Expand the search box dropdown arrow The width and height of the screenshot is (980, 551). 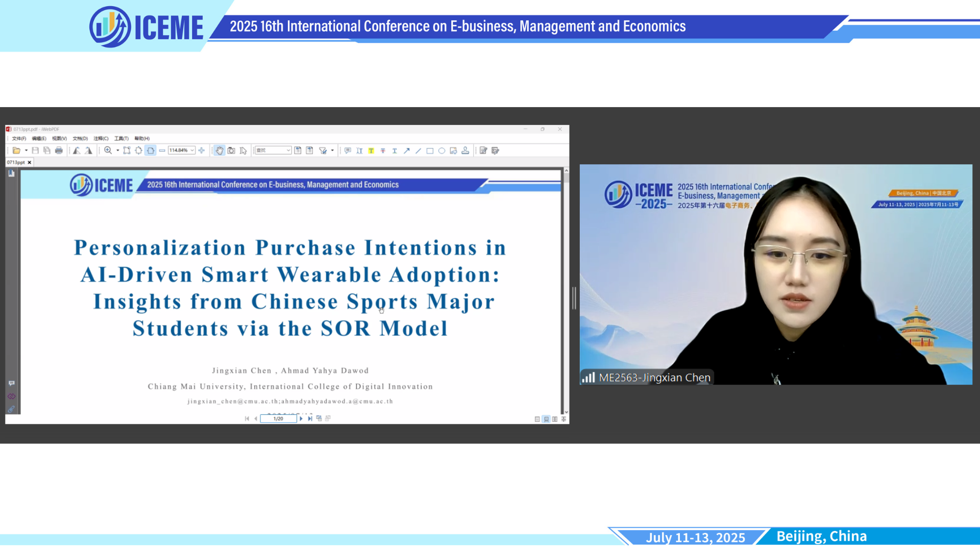point(288,151)
